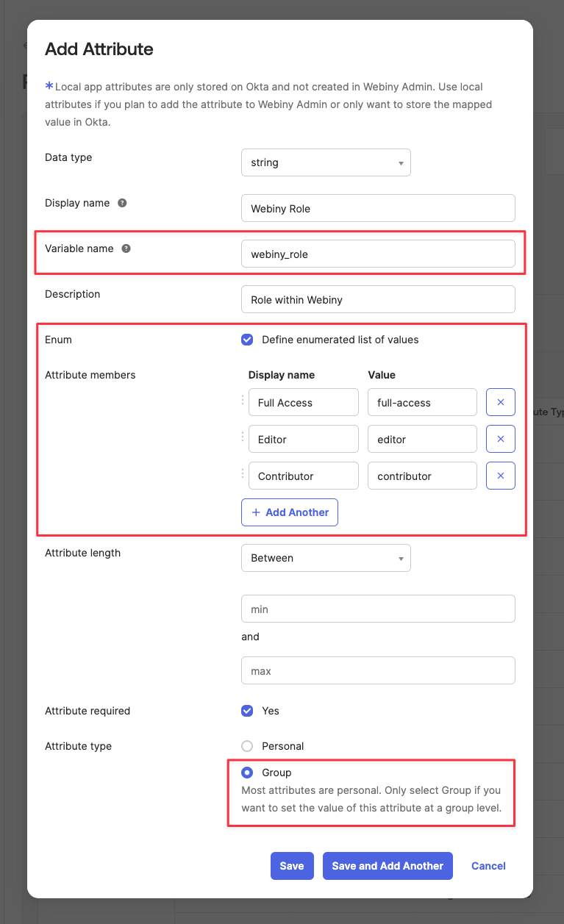Cancel the Add Attribute dialog
564x924 pixels.
(488, 866)
